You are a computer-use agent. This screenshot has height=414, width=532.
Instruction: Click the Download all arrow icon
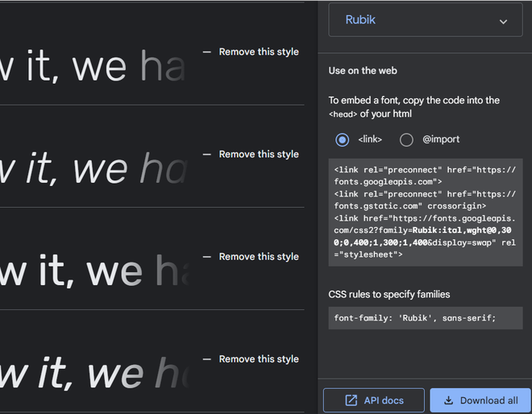[x=447, y=400]
